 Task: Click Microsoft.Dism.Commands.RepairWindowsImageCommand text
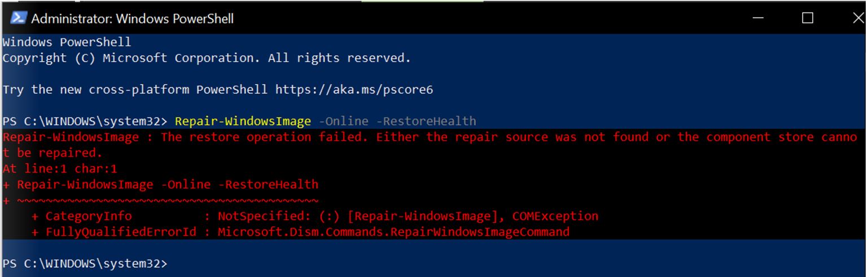(393, 232)
